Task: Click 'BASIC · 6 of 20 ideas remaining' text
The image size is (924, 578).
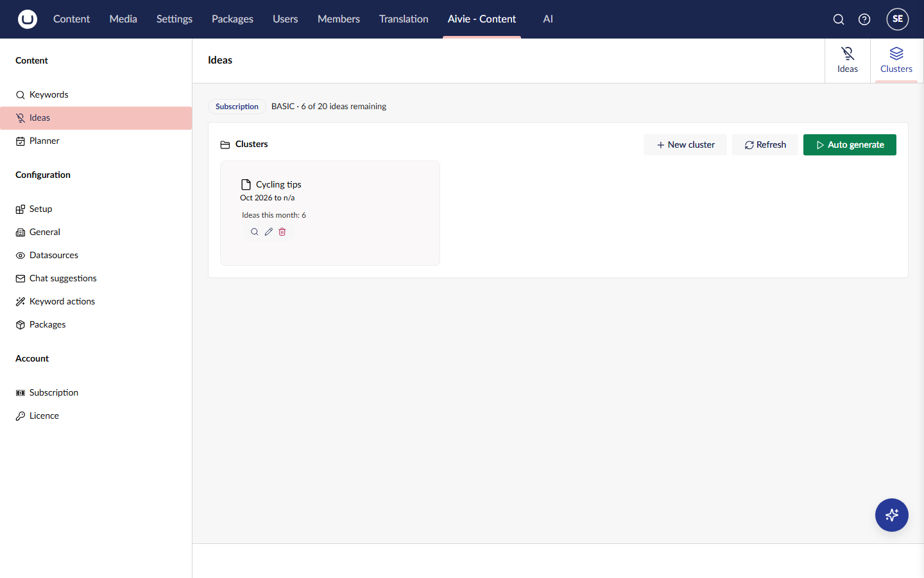Action: (x=329, y=107)
